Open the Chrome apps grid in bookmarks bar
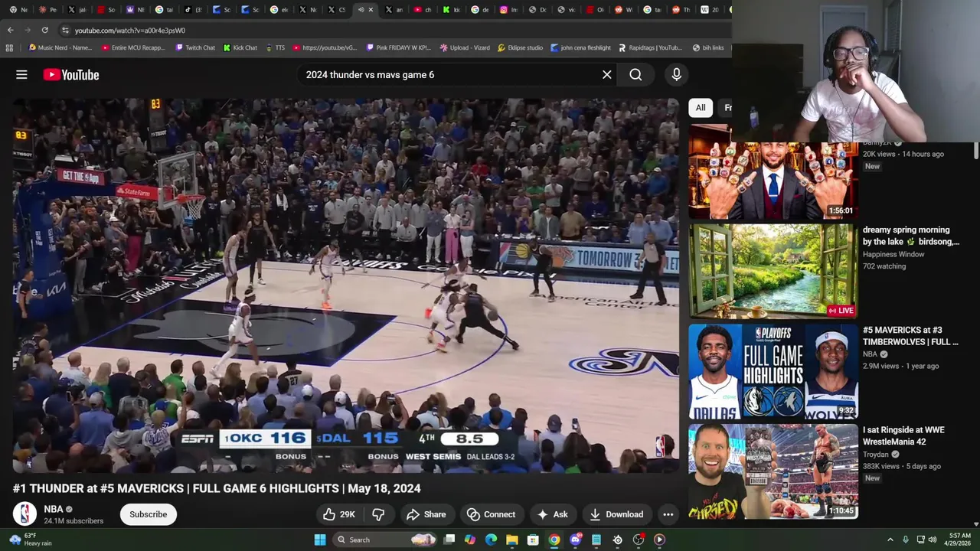980x551 pixels. (9, 47)
